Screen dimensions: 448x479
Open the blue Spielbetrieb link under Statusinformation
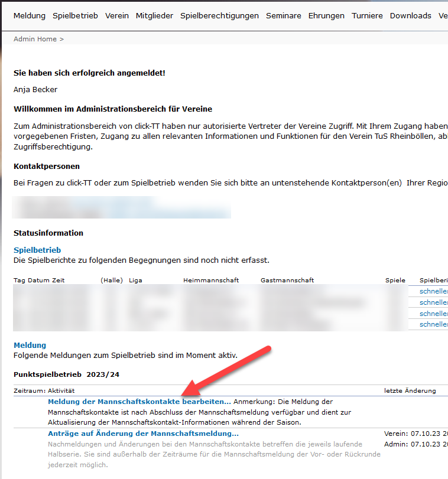(37, 250)
